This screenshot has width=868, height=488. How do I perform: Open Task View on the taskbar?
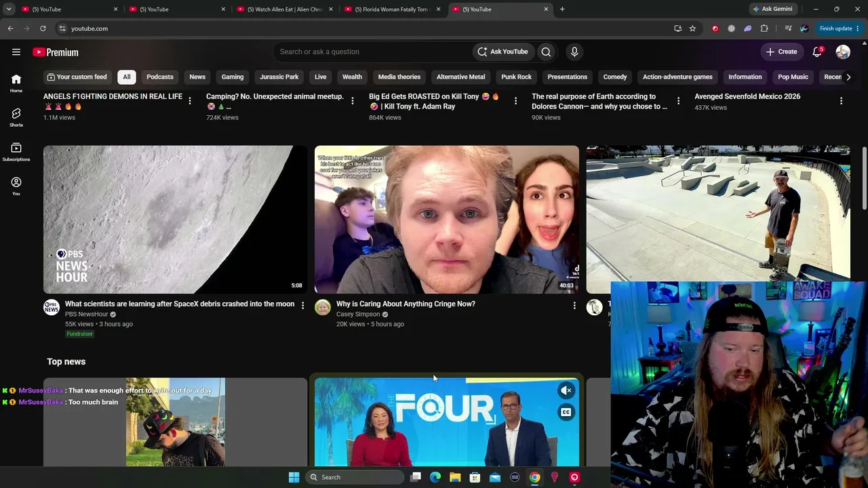[x=416, y=477]
